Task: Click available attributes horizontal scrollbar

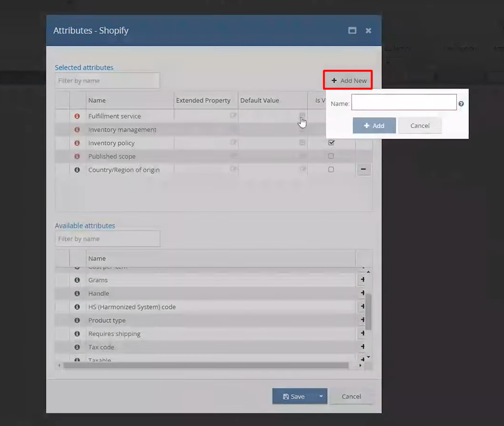Action: coord(206,365)
